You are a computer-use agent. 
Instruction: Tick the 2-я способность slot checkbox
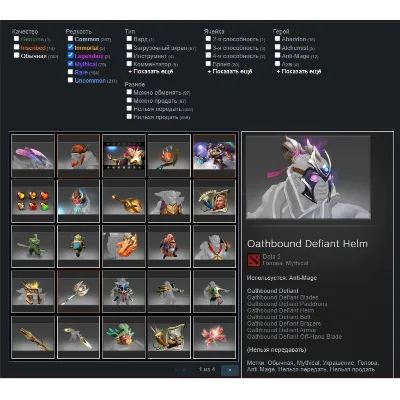click(208, 39)
